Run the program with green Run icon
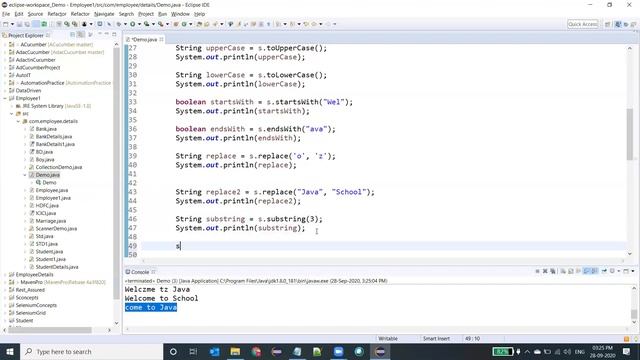640x360 pixels. [132, 24]
